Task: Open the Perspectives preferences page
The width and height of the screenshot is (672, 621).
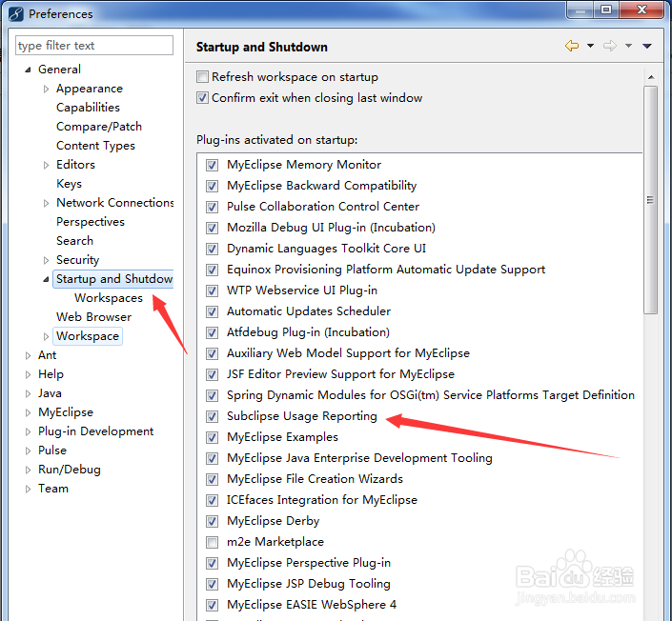Action: 91,222
